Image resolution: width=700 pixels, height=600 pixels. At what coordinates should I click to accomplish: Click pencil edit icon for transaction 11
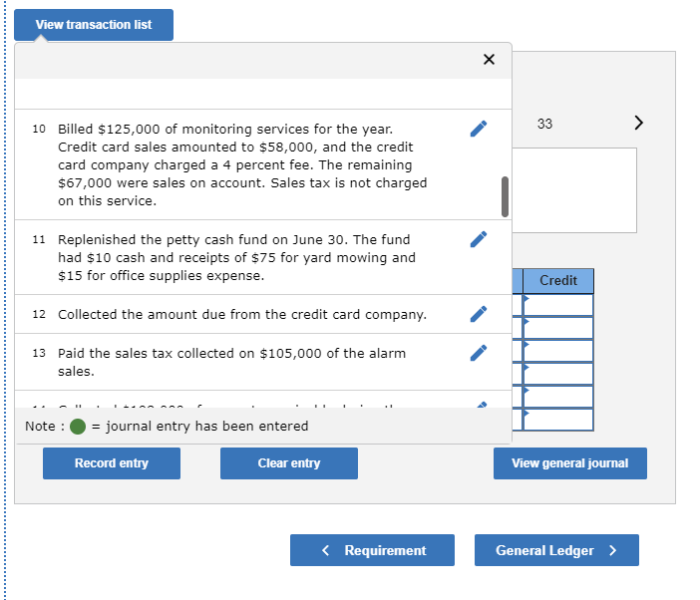[479, 239]
